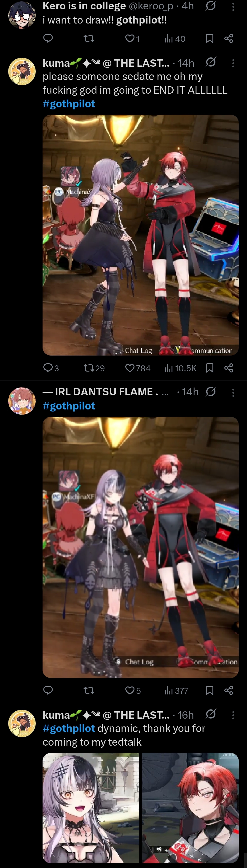Image resolution: width=247 pixels, height=868 pixels.
Task: Share IRL DANTSU FLAME's post
Action: pyautogui.click(x=229, y=690)
